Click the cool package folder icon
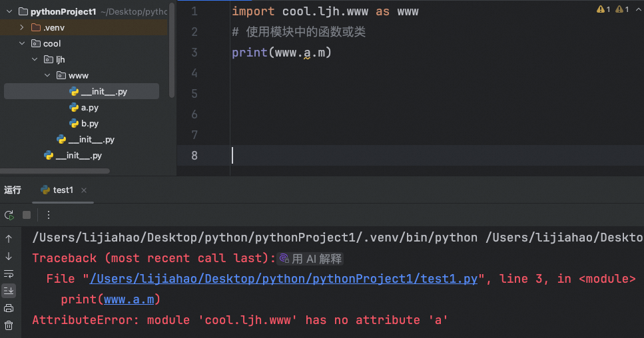 click(36, 43)
